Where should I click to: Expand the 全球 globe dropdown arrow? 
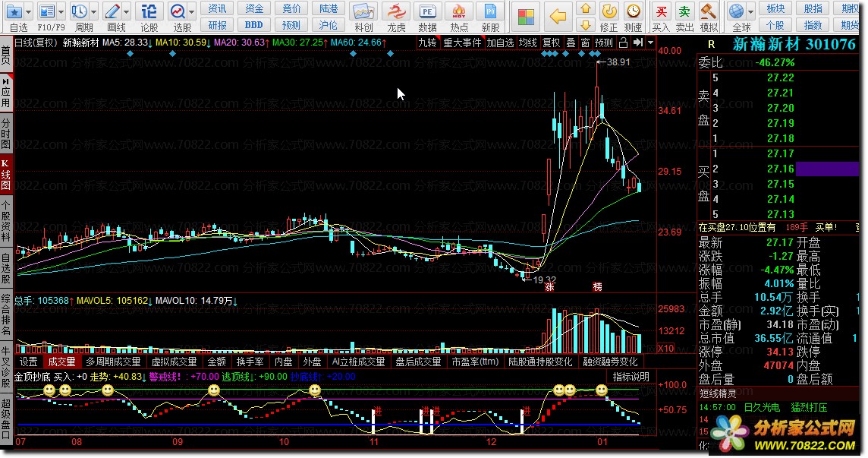tap(750, 11)
